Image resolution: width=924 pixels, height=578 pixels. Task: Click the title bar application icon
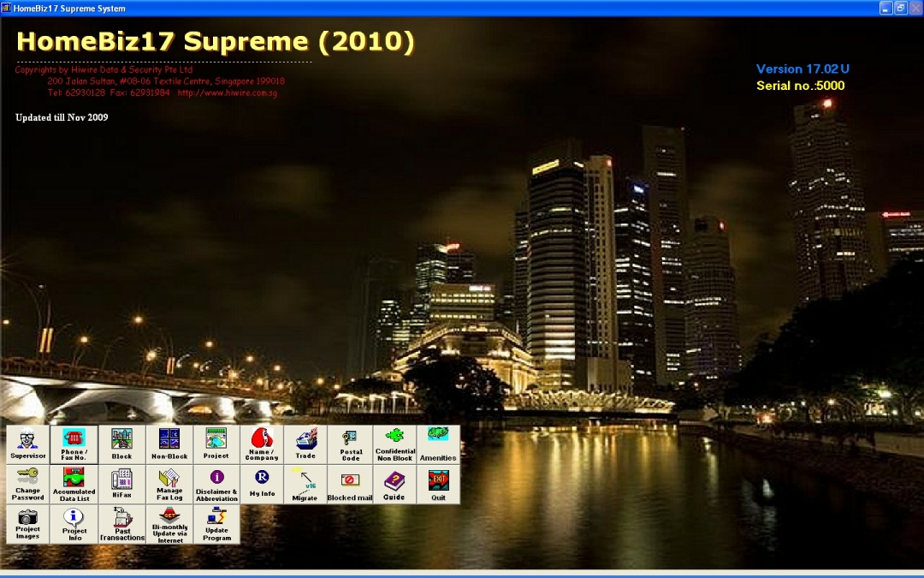tap(6, 8)
